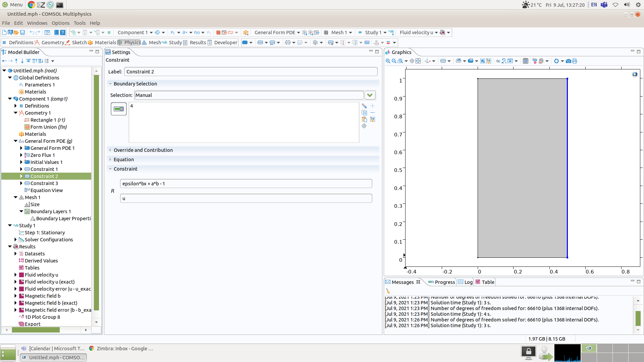Click the Save file icon
This screenshot has height=362, width=644.
pyautogui.click(x=22, y=33)
